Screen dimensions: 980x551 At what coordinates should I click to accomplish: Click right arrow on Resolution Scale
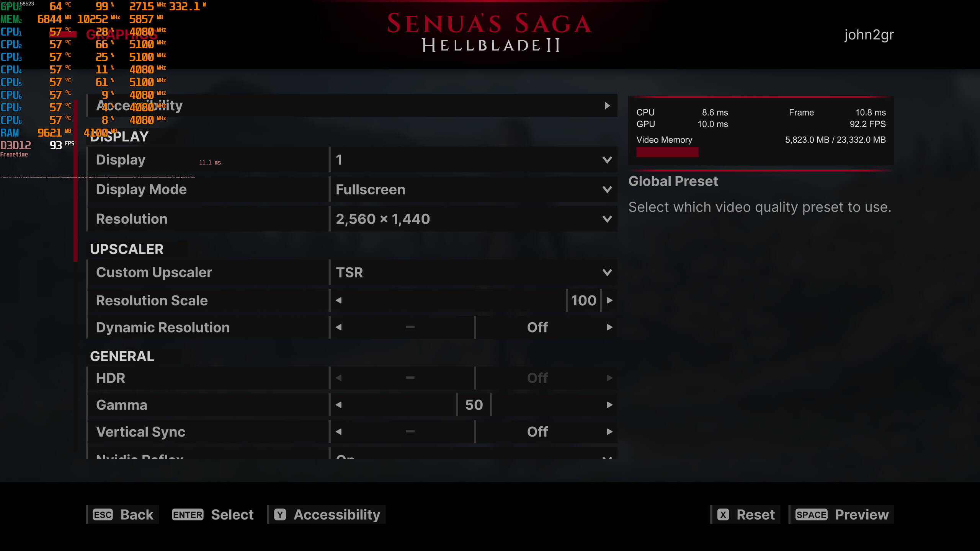609,300
